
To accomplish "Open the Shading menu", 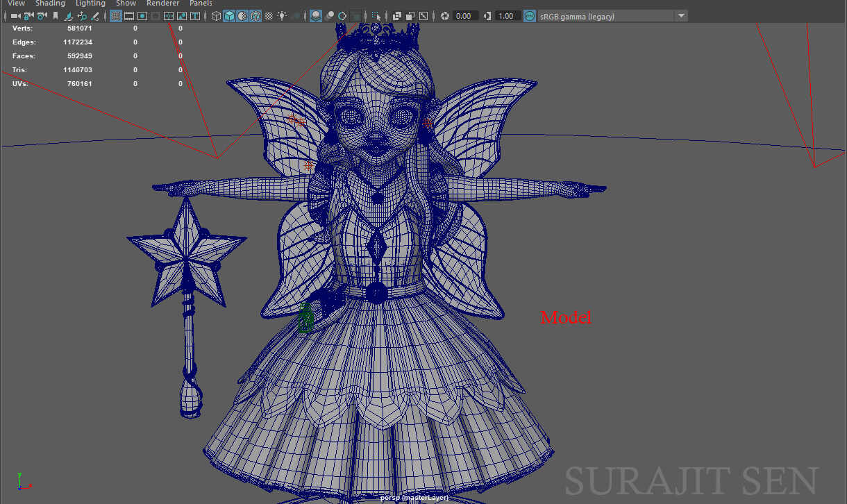I will [50, 3].
